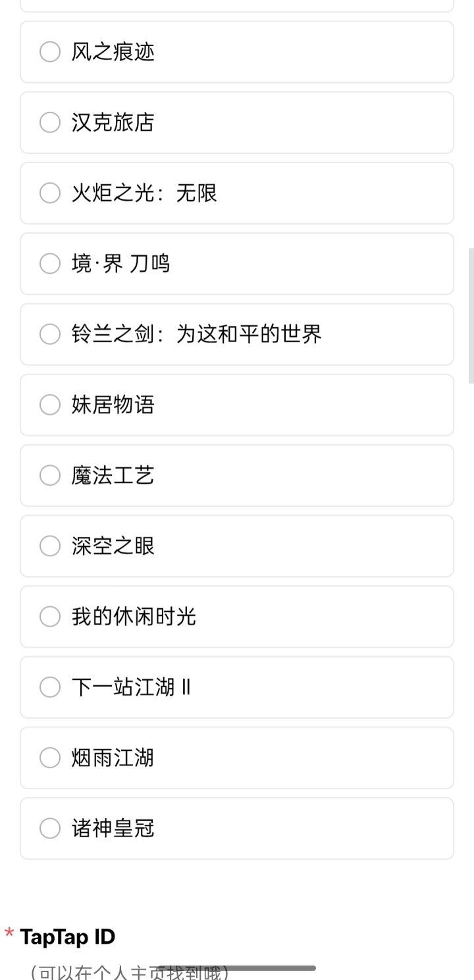
Task: Click the TapTap ID field heading
Action: pyautogui.click(x=67, y=937)
